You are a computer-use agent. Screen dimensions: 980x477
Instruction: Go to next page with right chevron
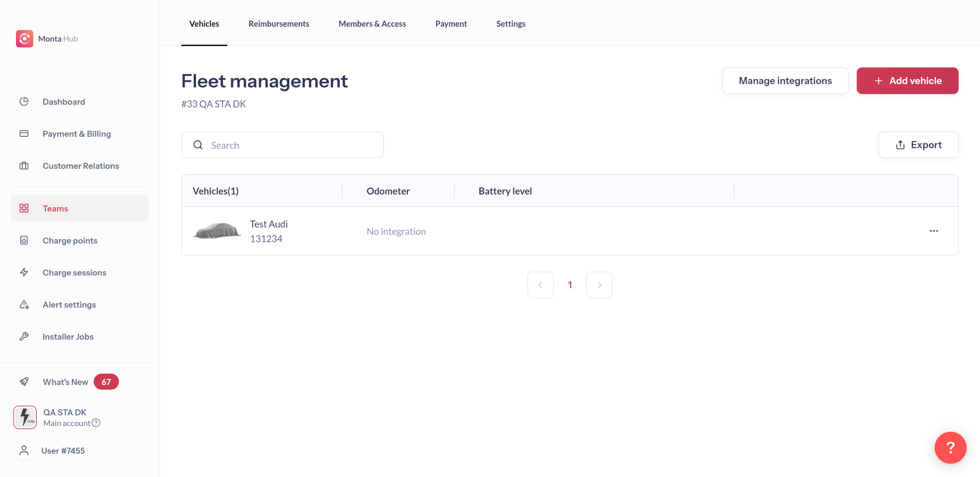[x=599, y=285]
